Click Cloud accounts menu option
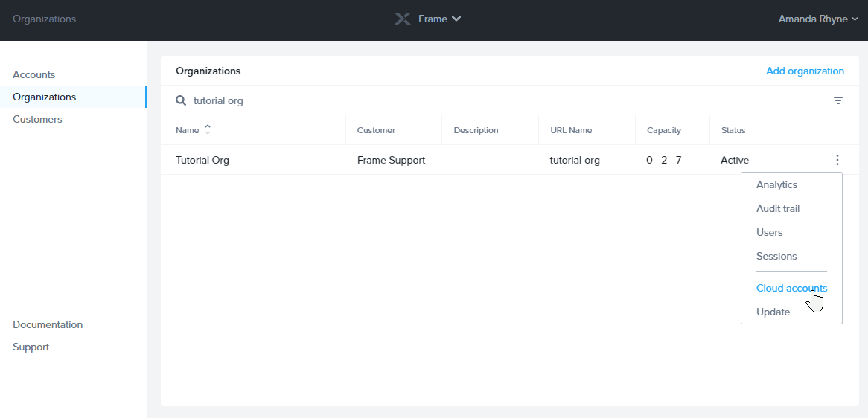This screenshot has height=418, width=868. point(791,288)
